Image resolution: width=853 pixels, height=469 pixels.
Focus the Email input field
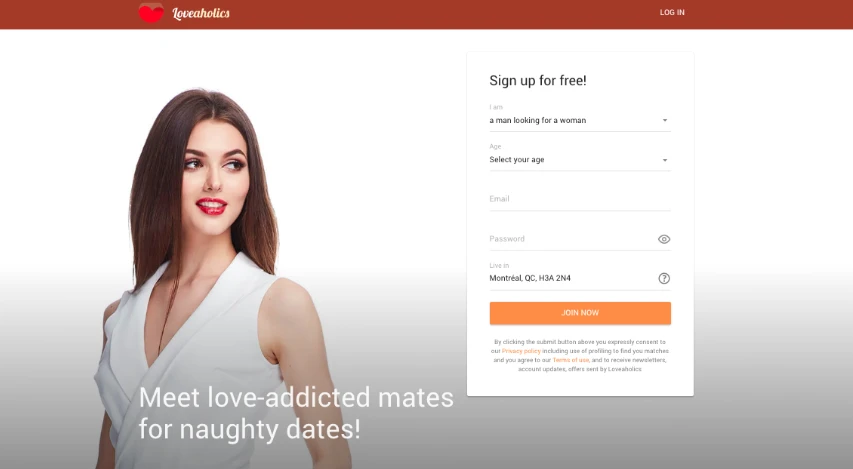(580, 199)
